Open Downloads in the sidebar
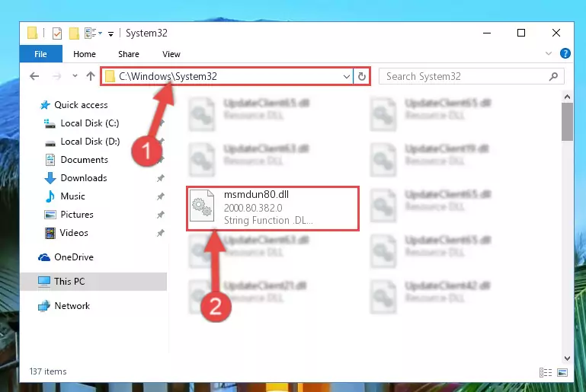This screenshot has width=586, height=392. click(84, 178)
